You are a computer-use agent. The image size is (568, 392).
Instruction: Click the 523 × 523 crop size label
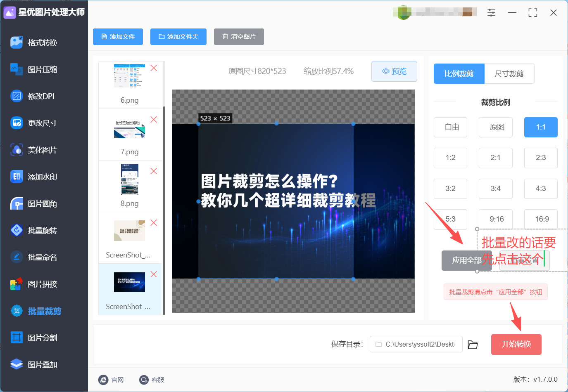pos(215,118)
